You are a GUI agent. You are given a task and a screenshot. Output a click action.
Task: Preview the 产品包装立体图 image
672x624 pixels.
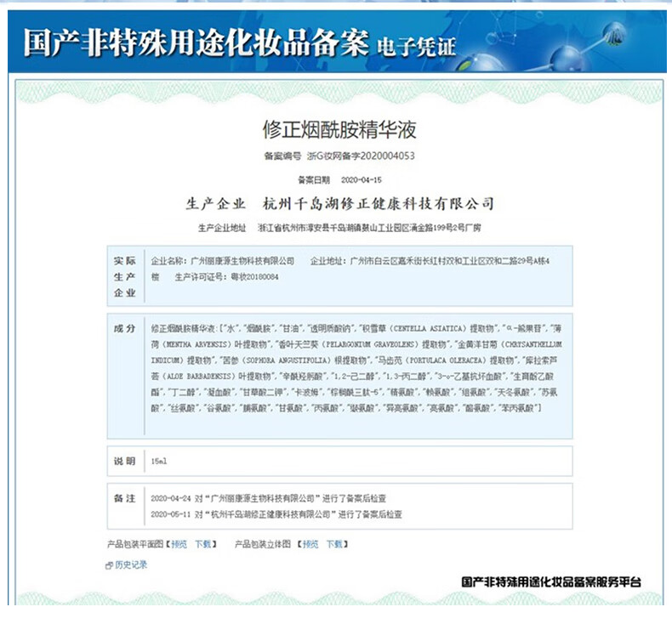pos(310,544)
